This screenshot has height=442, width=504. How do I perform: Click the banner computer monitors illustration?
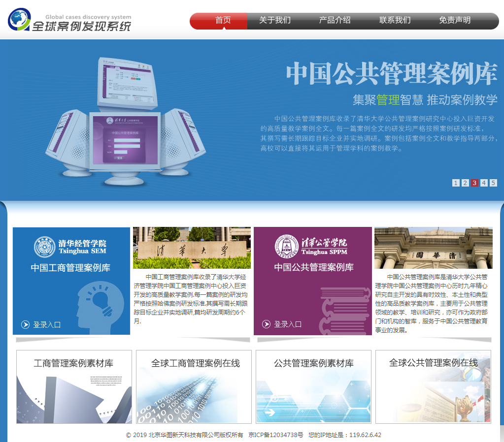point(126,121)
